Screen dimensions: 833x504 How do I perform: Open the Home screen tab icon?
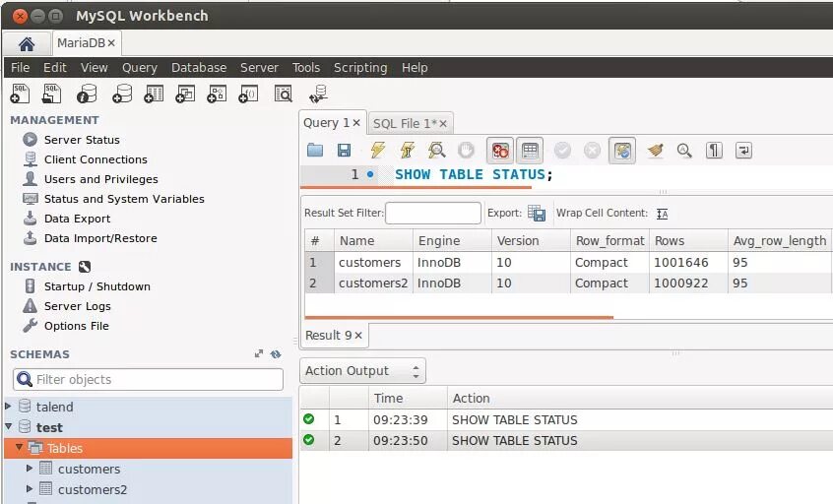(x=27, y=43)
